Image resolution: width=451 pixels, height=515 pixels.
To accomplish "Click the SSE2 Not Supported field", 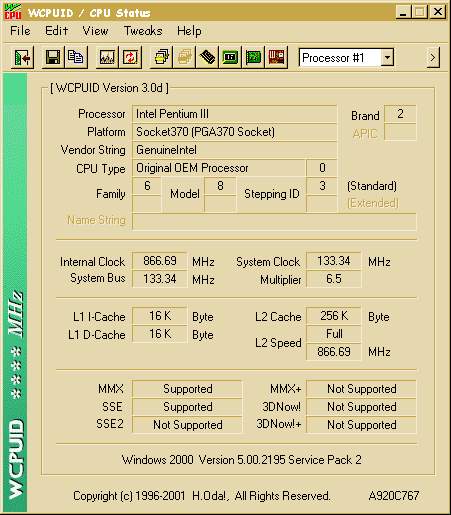I will pyautogui.click(x=187, y=425).
